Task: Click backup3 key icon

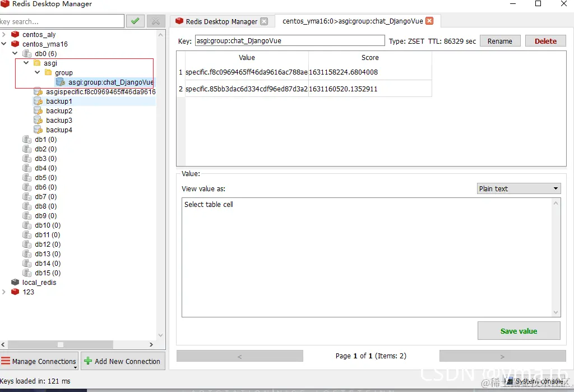Action: click(x=38, y=120)
